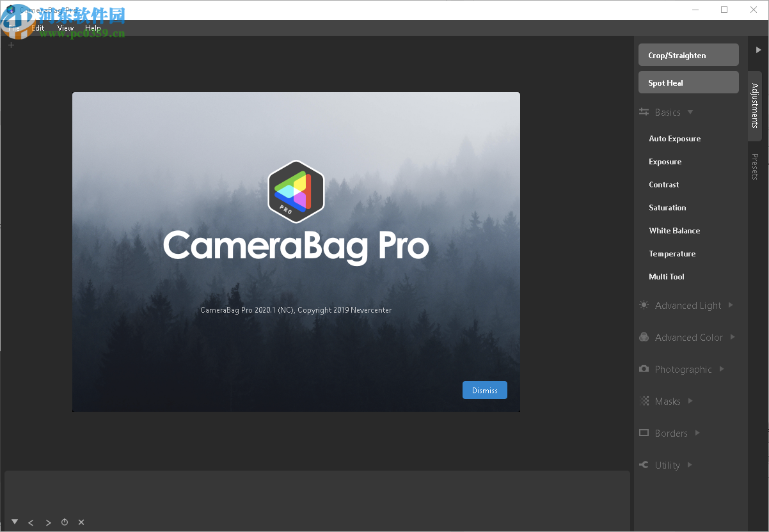Activate the Spot Heal tool
Screen dimensions: 769x532
688,82
